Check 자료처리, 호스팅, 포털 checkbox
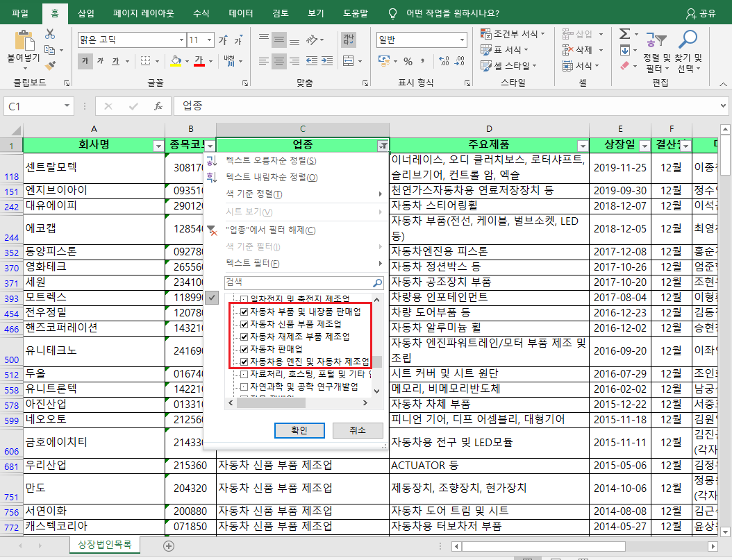This screenshot has width=732, height=560. point(244,374)
